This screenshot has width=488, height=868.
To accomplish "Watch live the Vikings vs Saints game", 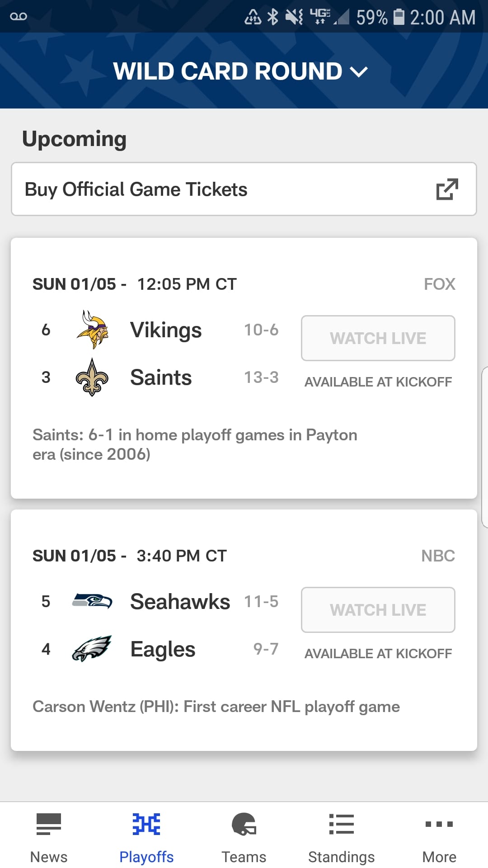I will pyautogui.click(x=378, y=338).
